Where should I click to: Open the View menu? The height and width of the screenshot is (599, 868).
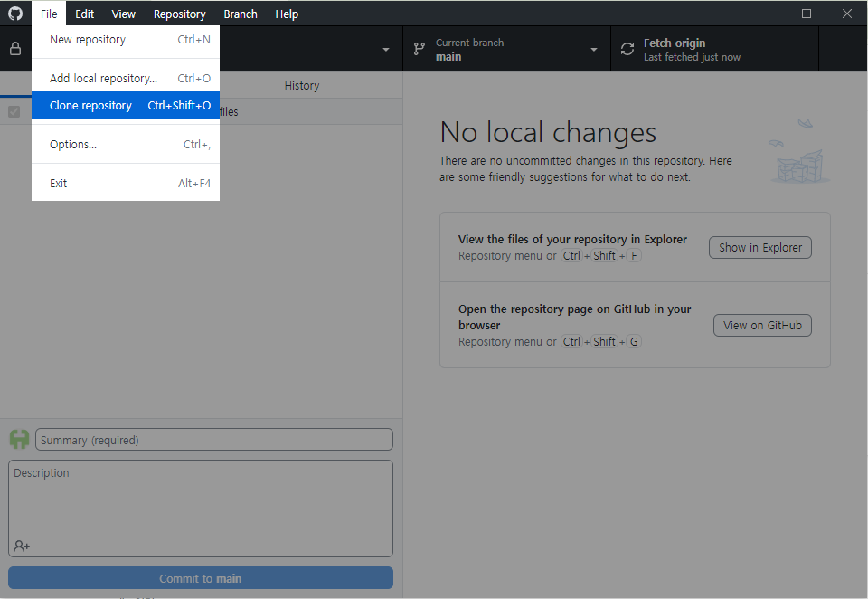[124, 14]
